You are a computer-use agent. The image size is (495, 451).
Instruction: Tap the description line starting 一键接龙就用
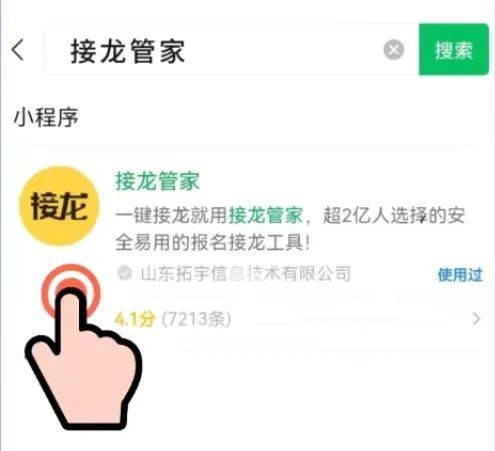click(x=290, y=215)
